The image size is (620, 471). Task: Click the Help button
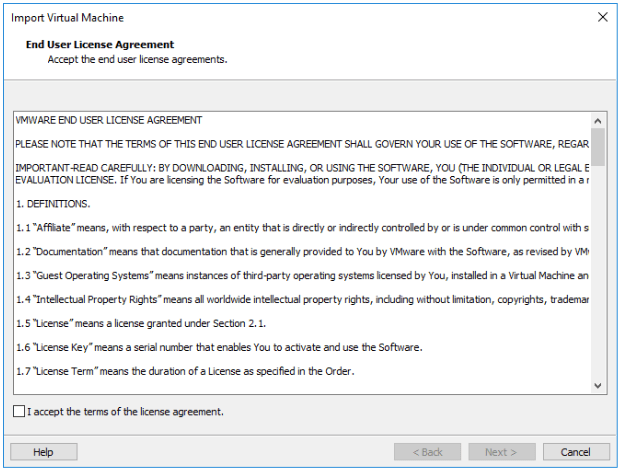[43, 452]
